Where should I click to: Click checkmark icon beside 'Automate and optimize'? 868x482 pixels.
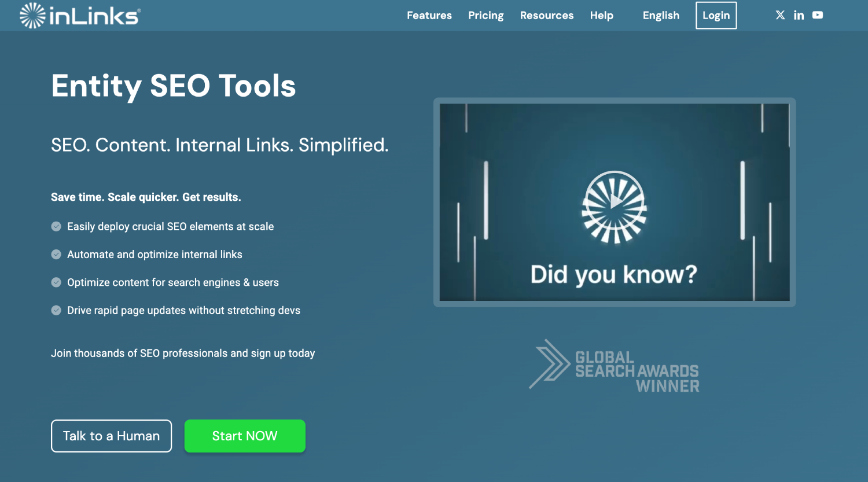(56, 254)
